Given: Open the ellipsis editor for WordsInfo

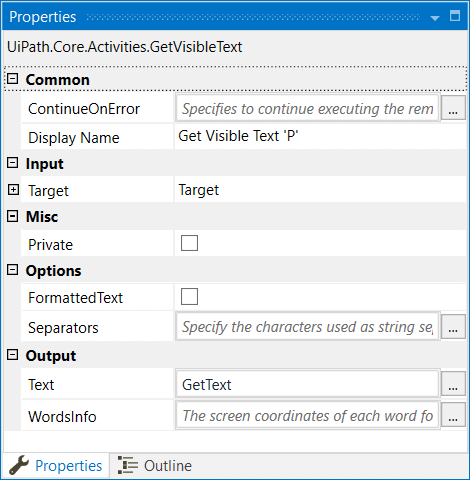Looking at the screenshot, I should pos(453,415).
